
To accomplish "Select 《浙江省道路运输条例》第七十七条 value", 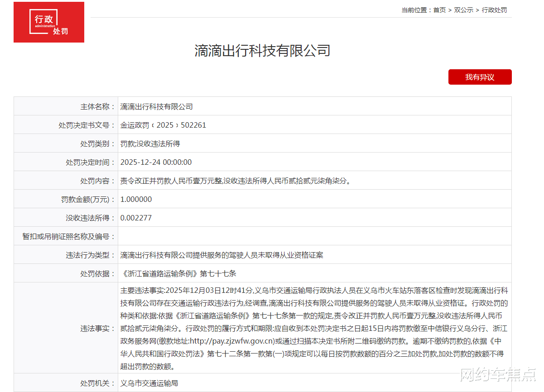I will click(x=178, y=273).
